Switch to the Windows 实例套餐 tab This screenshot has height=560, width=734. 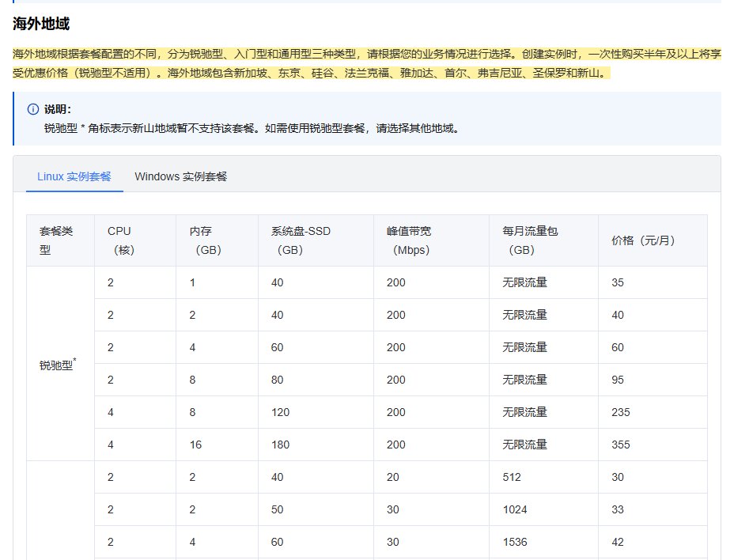coord(180,176)
